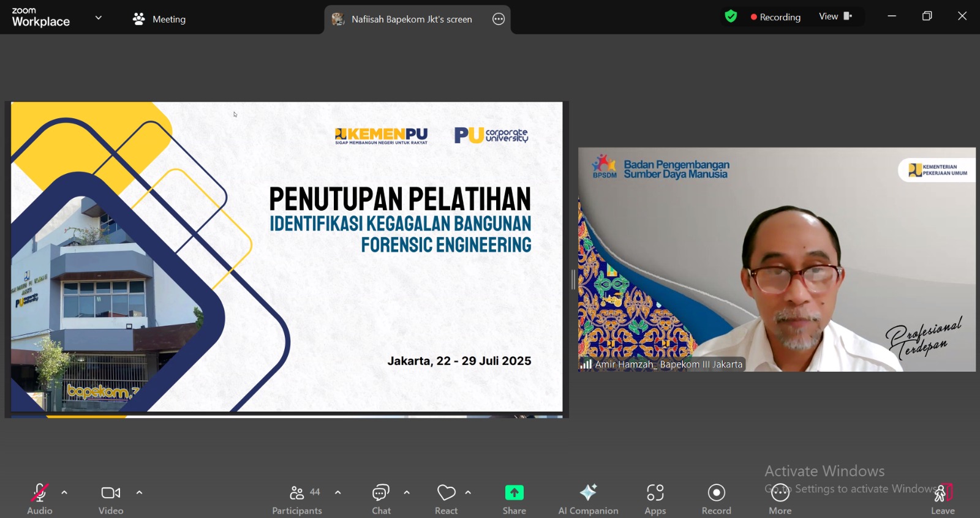Unmute microphone with the Audio button
The width and height of the screenshot is (980, 518).
tap(40, 499)
